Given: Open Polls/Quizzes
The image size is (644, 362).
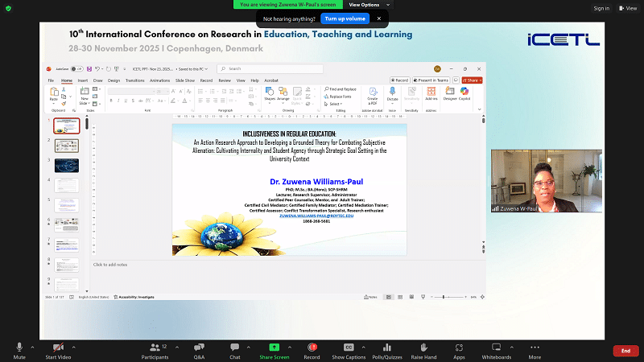Looking at the screenshot, I should (386, 347).
